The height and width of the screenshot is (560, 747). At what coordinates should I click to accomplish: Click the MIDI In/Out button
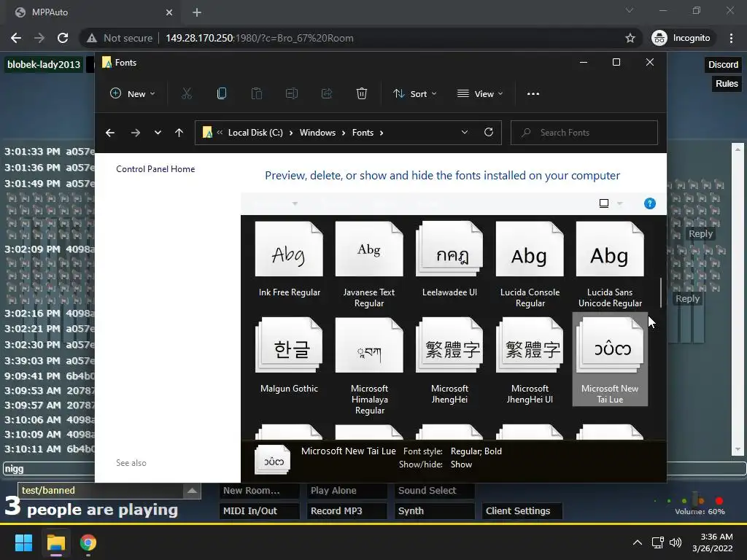(x=260, y=511)
